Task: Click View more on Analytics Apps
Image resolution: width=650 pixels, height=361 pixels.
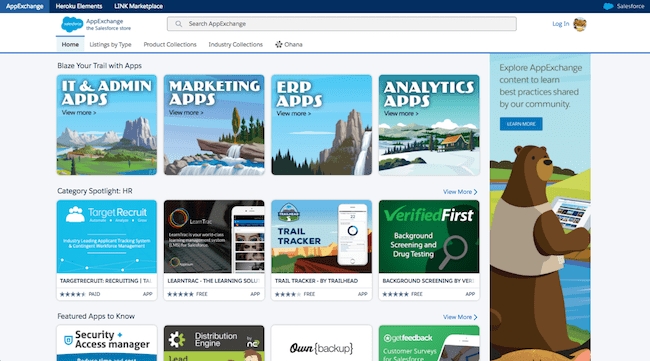Action: [401, 114]
